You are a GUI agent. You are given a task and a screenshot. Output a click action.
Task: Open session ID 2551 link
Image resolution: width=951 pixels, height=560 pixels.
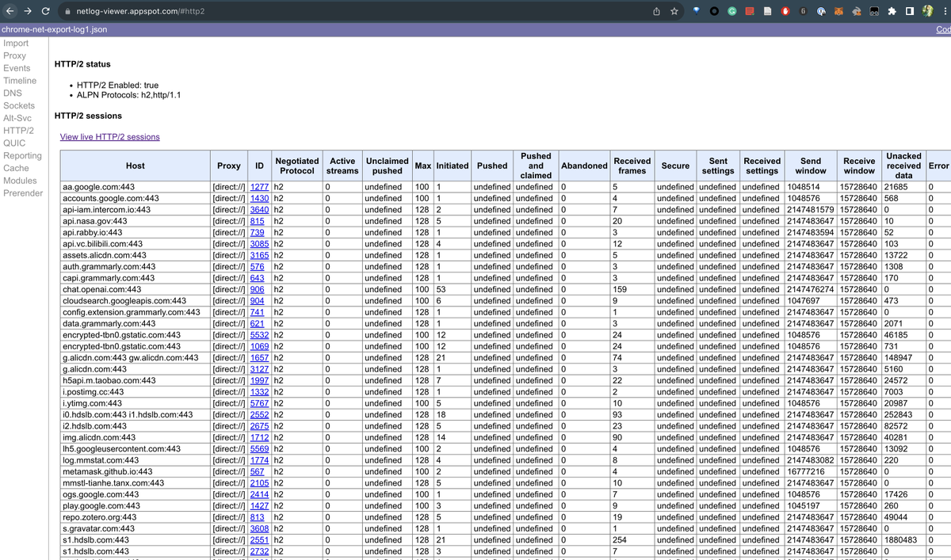pos(259,540)
